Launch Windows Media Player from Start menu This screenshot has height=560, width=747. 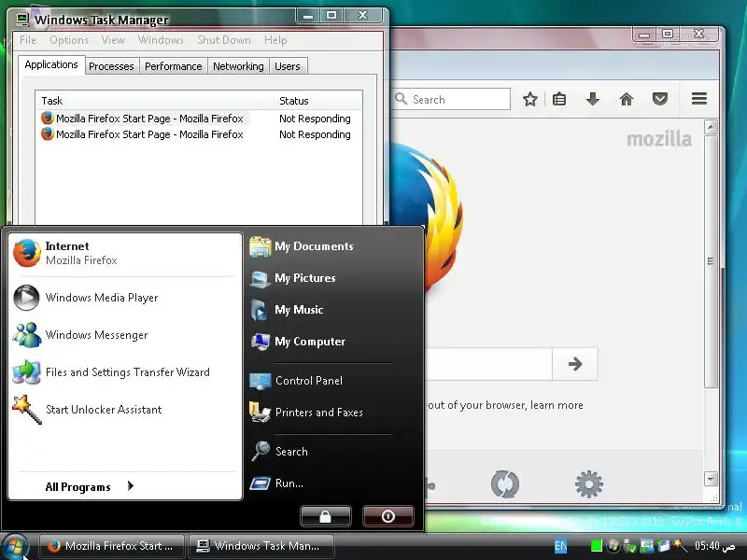click(125, 298)
